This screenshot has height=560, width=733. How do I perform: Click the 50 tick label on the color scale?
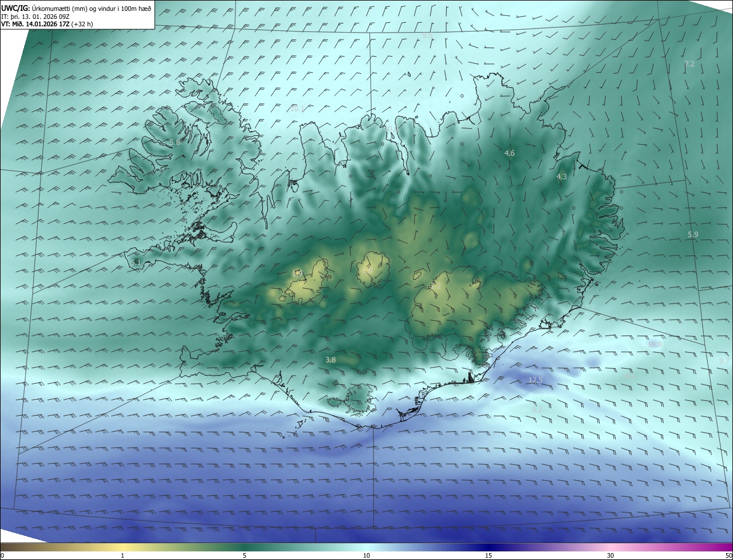click(x=728, y=555)
